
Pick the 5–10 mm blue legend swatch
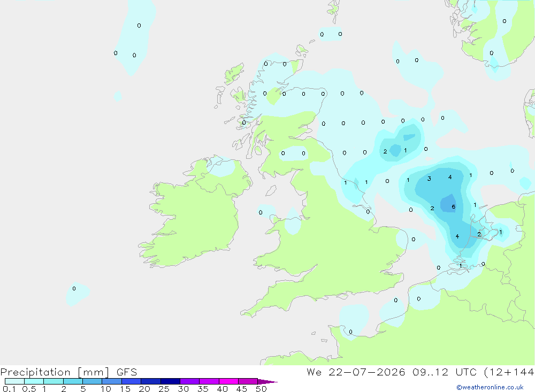(x=93, y=381)
